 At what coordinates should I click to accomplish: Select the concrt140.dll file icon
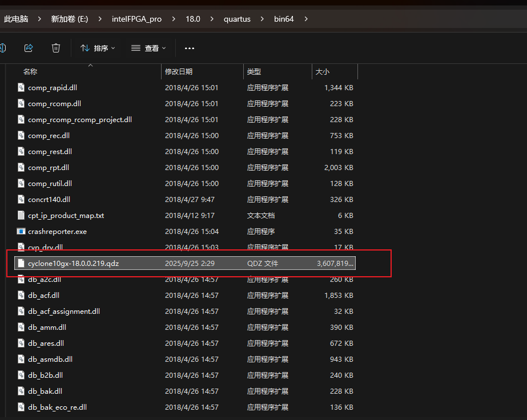coord(21,199)
